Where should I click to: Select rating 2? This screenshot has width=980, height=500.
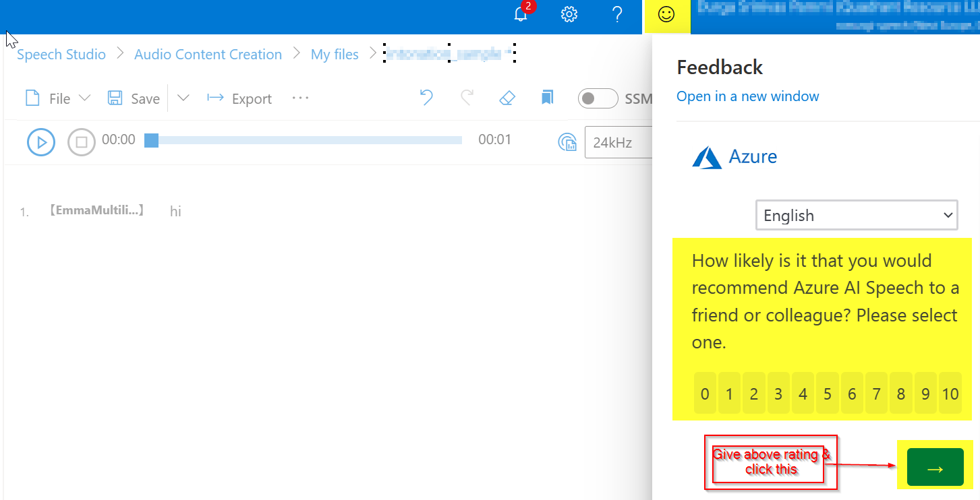coord(754,394)
